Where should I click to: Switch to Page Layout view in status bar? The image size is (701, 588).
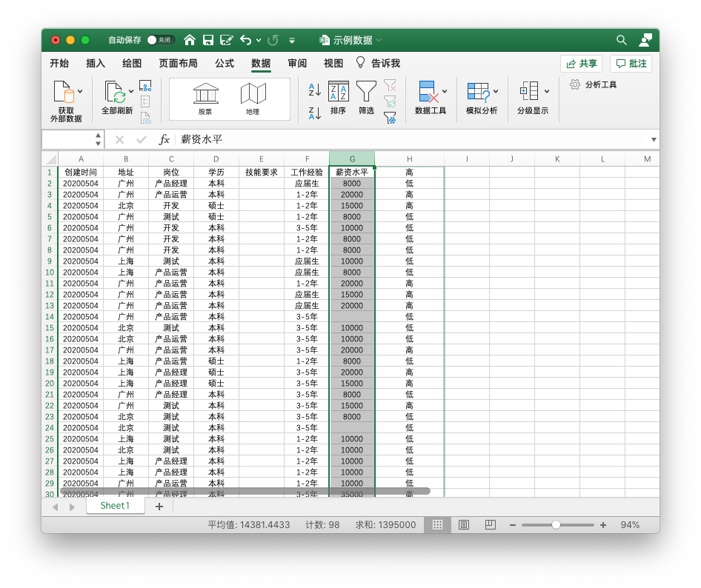464,524
